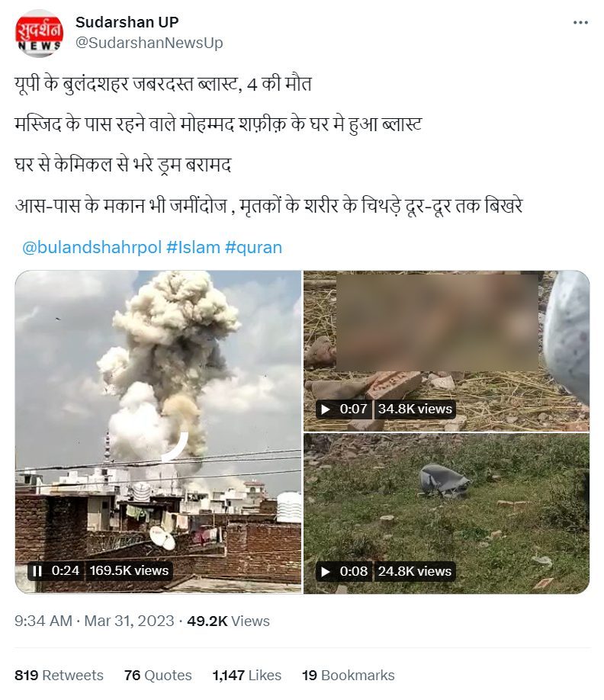
Task: Open the @SudarshanNewsUp handle
Action: pyautogui.click(x=149, y=43)
